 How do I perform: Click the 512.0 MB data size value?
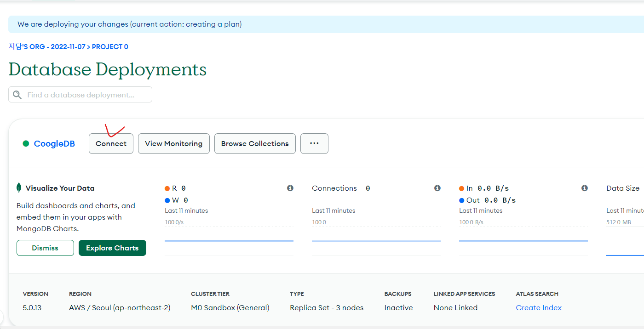[x=619, y=222]
